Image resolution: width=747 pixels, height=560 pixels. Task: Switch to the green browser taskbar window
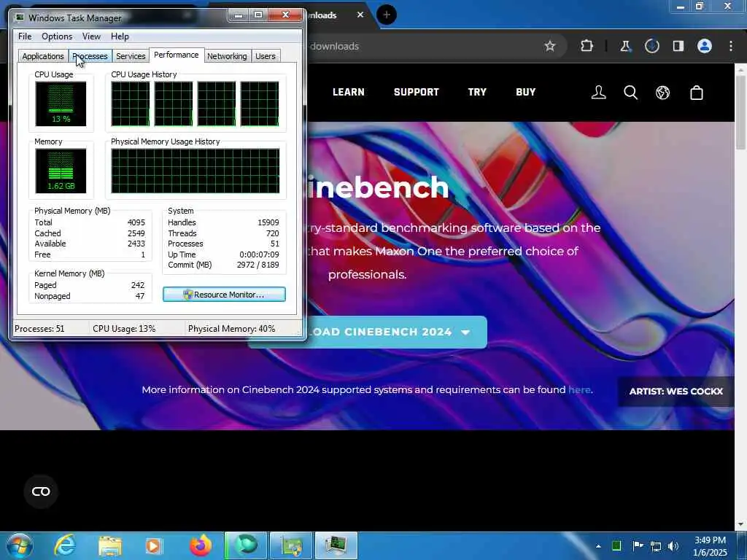[245, 545]
